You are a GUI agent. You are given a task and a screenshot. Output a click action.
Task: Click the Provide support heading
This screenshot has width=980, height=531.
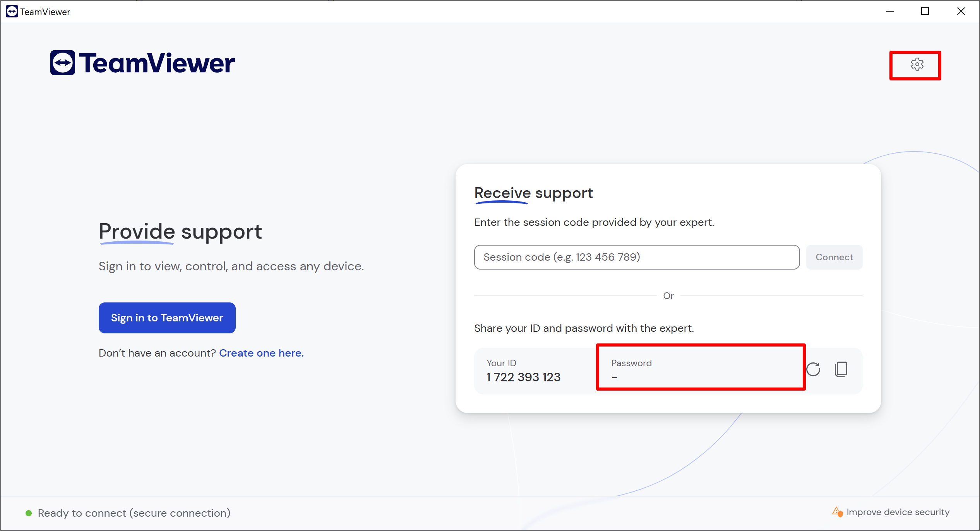tap(180, 232)
